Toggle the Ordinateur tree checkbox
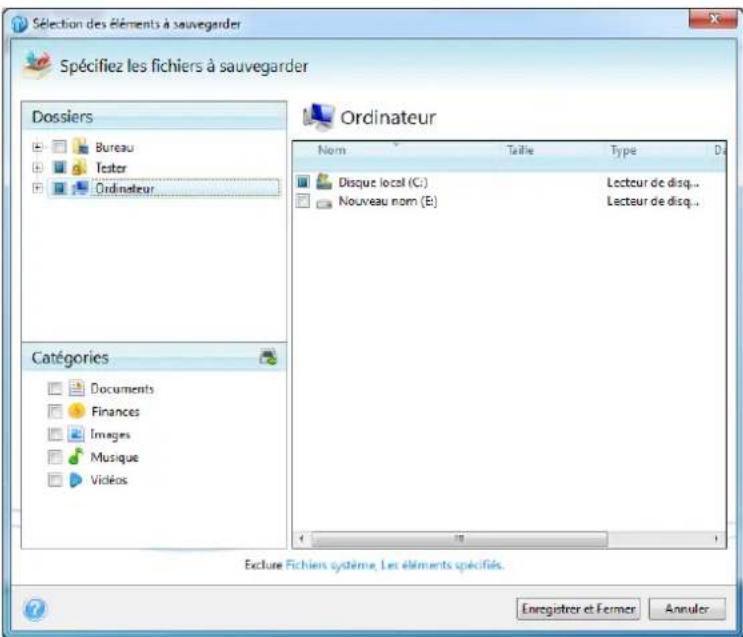This screenshot has width=743, height=637. tap(59, 188)
